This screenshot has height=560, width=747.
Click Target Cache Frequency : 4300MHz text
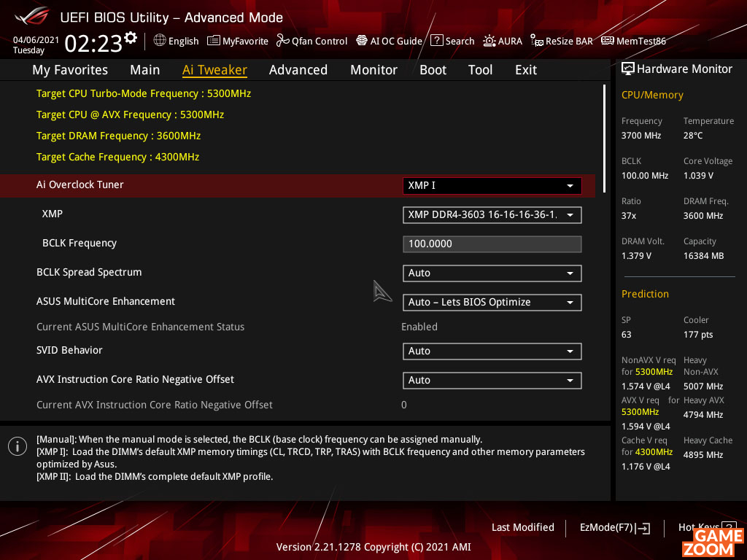tap(117, 157)
